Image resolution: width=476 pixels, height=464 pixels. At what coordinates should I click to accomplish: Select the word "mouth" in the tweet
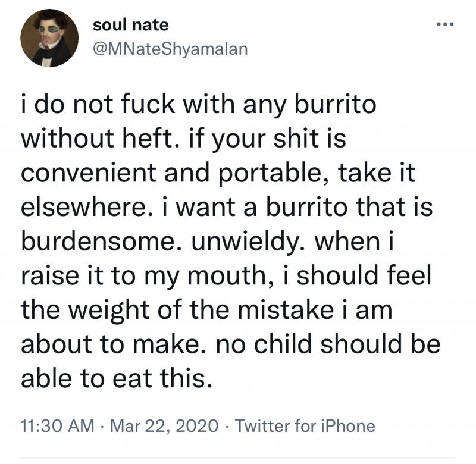pyautogui.click(x=232, y=277)
